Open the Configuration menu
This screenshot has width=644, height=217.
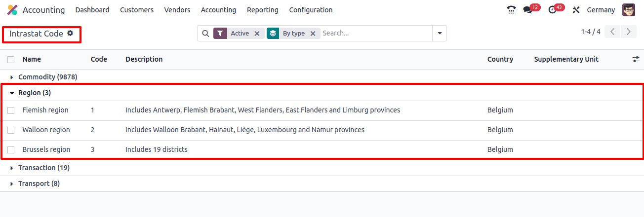point(311,10)
